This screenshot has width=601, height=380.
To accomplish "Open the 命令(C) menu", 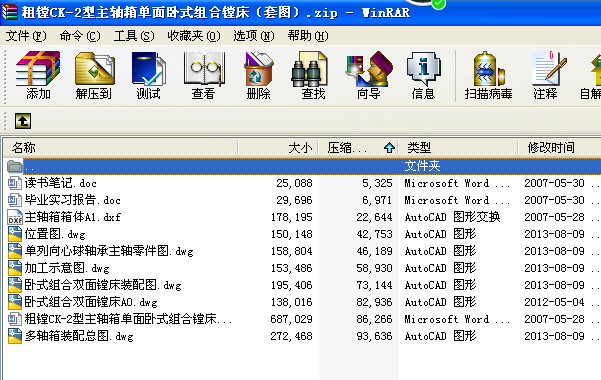I will tap(80, 36).
